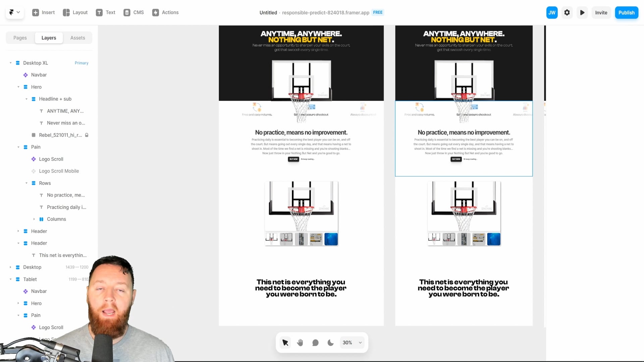The height and width of the screenshot is (362, 644).
Task: Expand the Hero layer group
Action: pyautogui.click(x=18, y=86)
